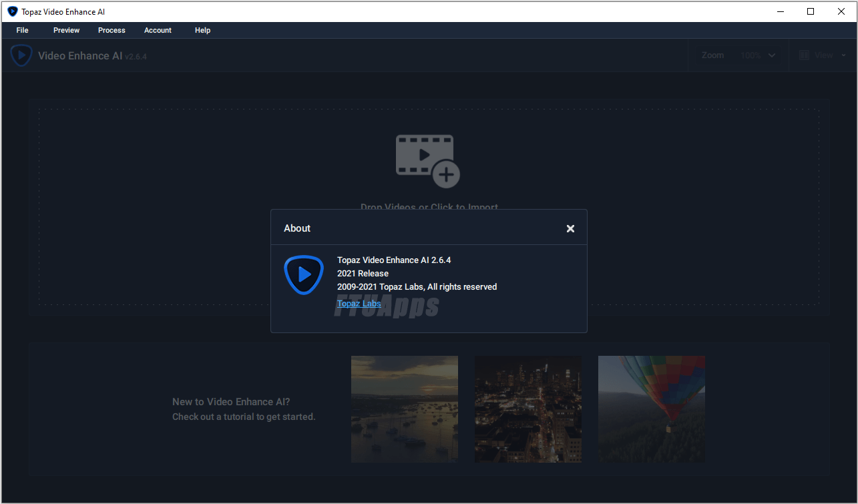Click the 'About' dialog title
Viewport: 858px width, 504px height.
[x=297, y=228]
